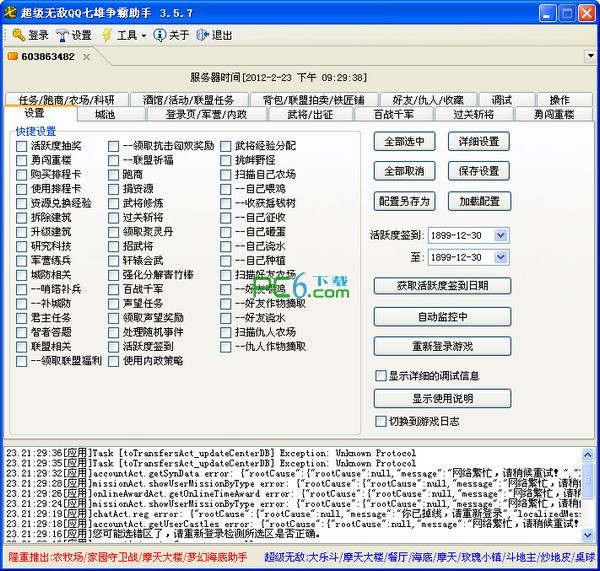Open 斗地主 link in bottom bar
Viewport: 600px width, 571px height.
521,557
